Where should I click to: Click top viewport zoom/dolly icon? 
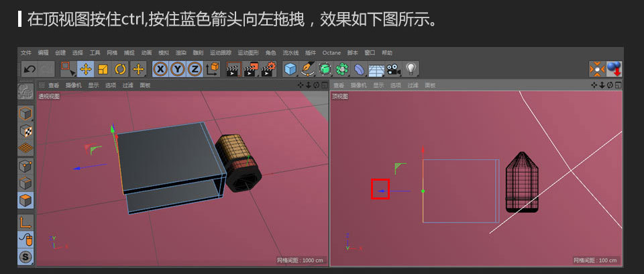(x=602, y=85)
